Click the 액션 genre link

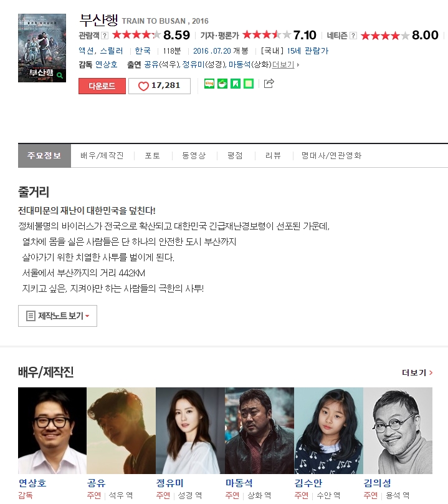[x=86, y=51]
